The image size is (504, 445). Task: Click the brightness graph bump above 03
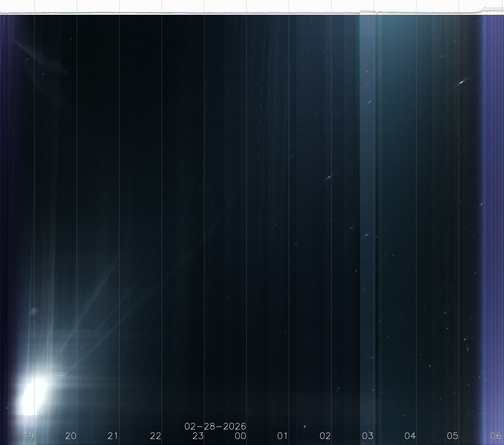click(367, 11)
